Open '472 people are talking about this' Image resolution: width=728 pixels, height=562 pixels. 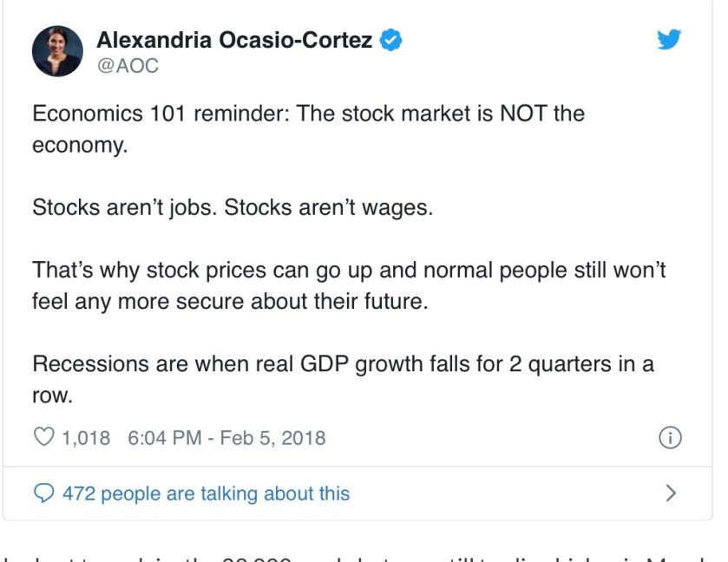click(x=206, y=493)
